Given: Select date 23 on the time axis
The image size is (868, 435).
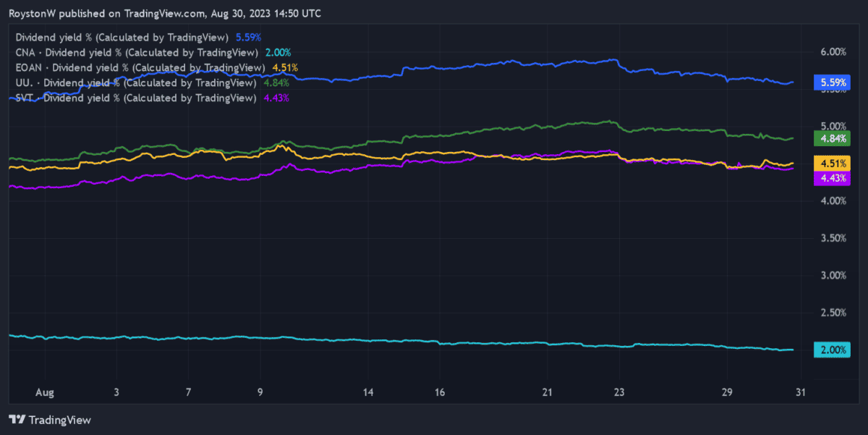Looking at the screenshot, I should pos(620,392).
